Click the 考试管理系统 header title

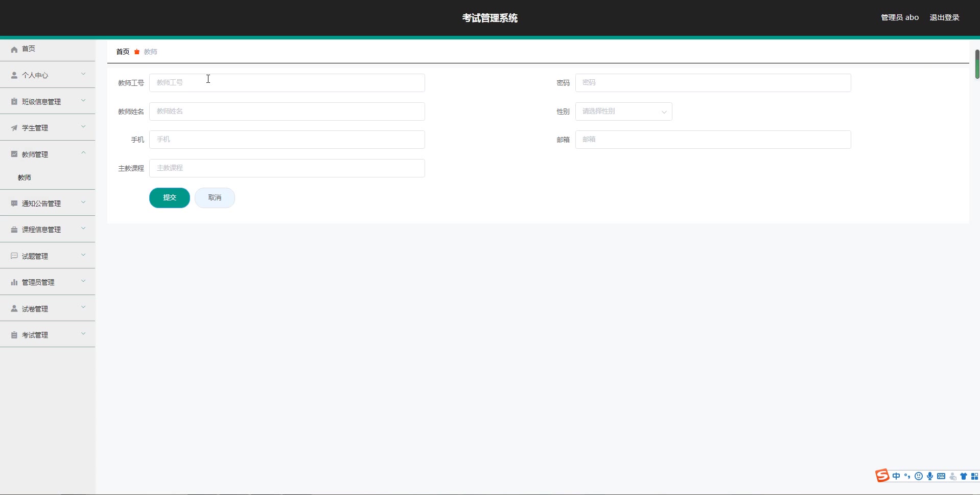coord(489,18)
